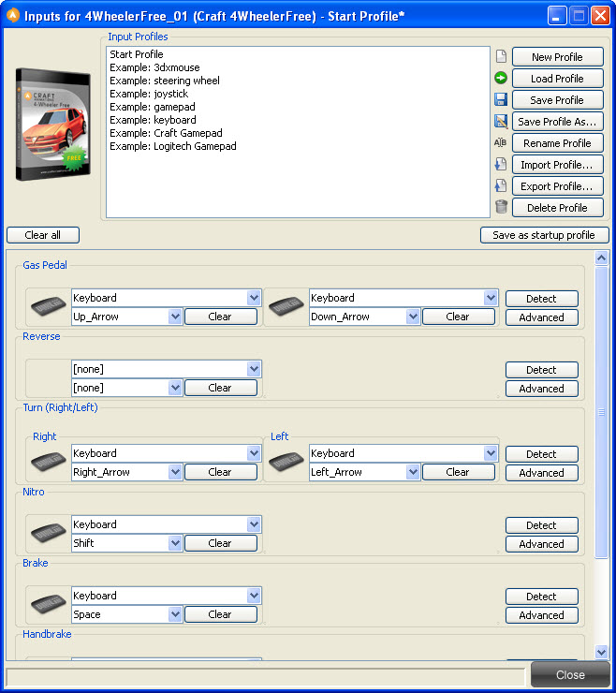The width and height of the screenshot is (616, 693).
Task: Clear the Up_Arrow gas pedal binding
Action: pos(221,317)
